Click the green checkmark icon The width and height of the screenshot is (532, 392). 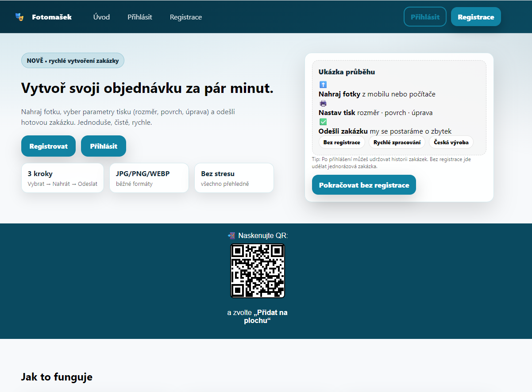tap(323, 122)
